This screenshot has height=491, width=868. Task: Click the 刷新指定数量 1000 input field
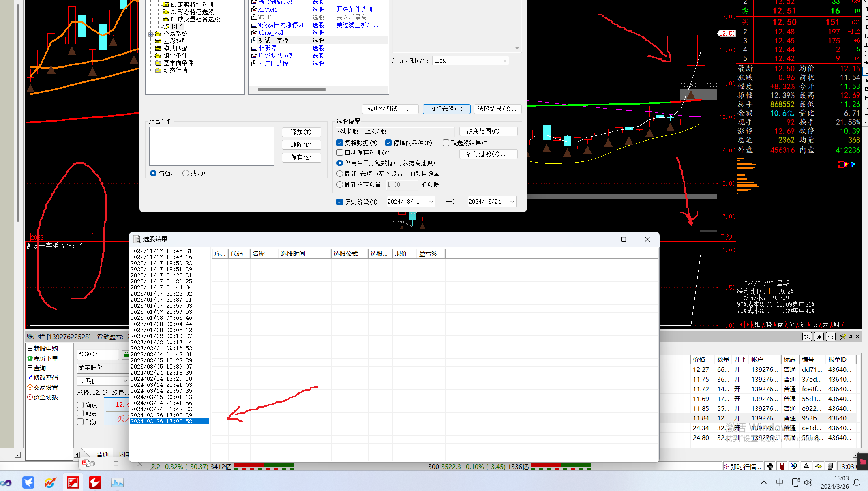click(401, 184)
